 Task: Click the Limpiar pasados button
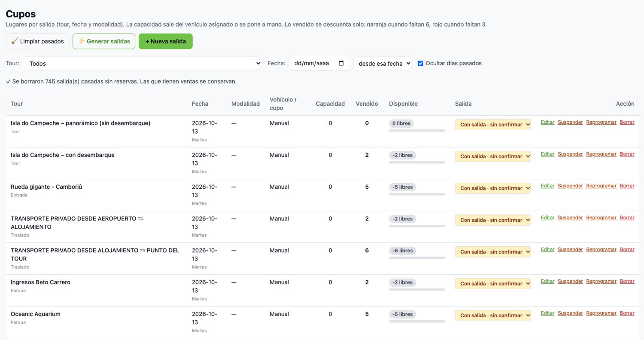coord(37,41)
